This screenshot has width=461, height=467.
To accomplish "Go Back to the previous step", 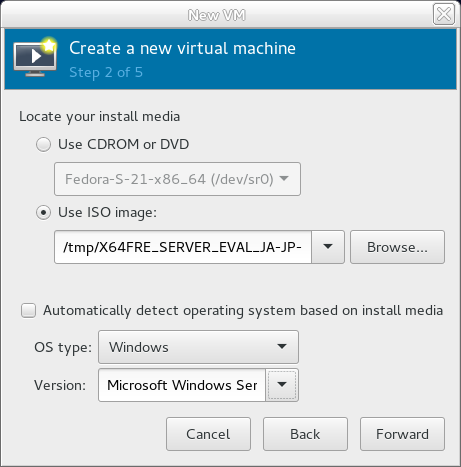I will click(305, 434).
